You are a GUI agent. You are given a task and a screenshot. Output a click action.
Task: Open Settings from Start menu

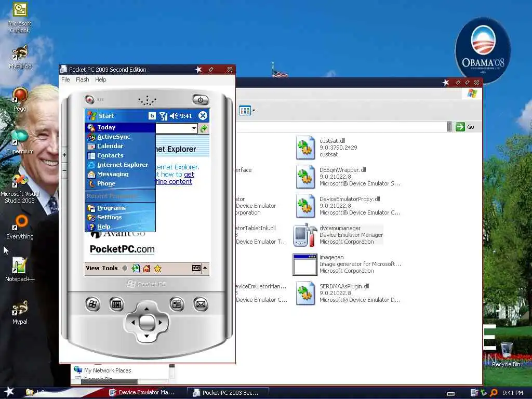pos(120,217)
